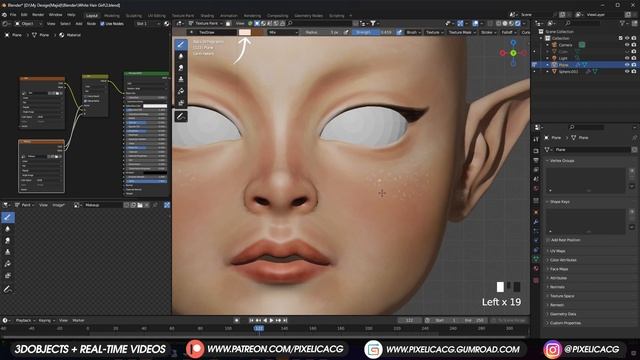This screenshot has width=640, height=360.
Task: Adjust the brush Strength slider
Action: pos(373,32)
